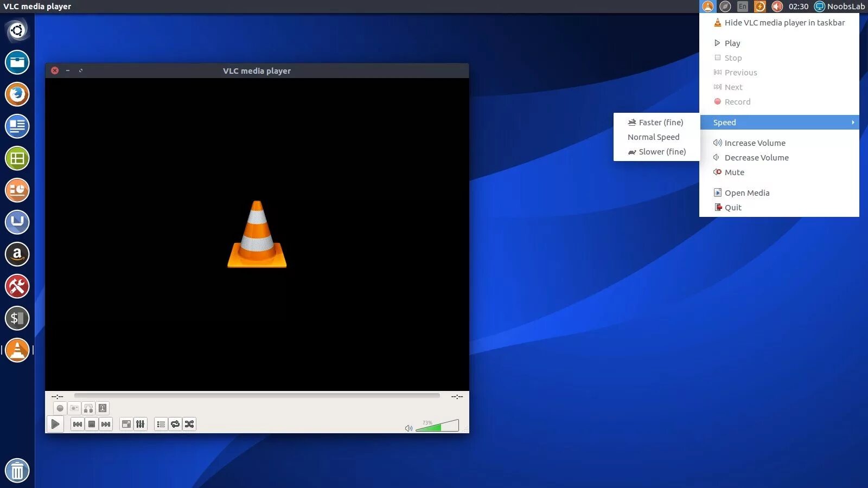The height and width of the screenshot is (488, 868).
Task: Toggle the playlist view icon
Action: click(161, 424)
